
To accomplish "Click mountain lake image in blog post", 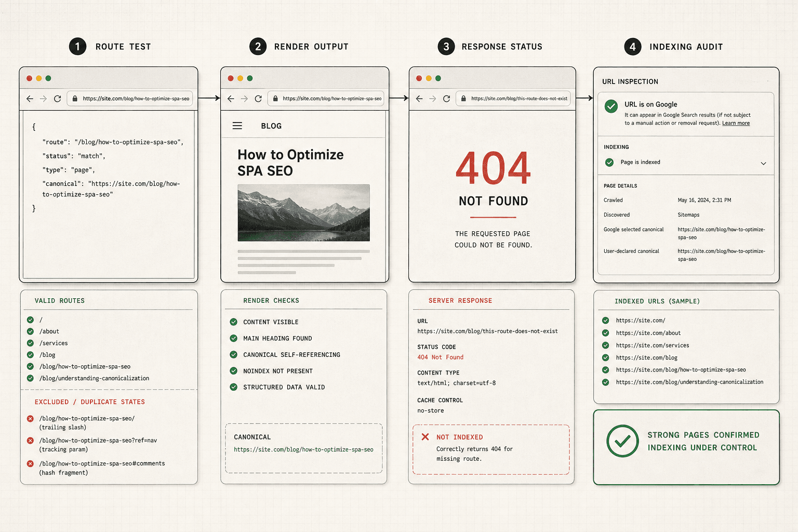I will (304, 213).
